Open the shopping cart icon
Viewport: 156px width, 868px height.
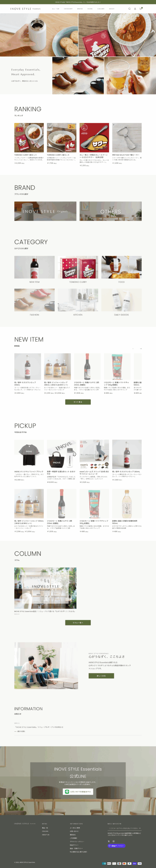140,9
